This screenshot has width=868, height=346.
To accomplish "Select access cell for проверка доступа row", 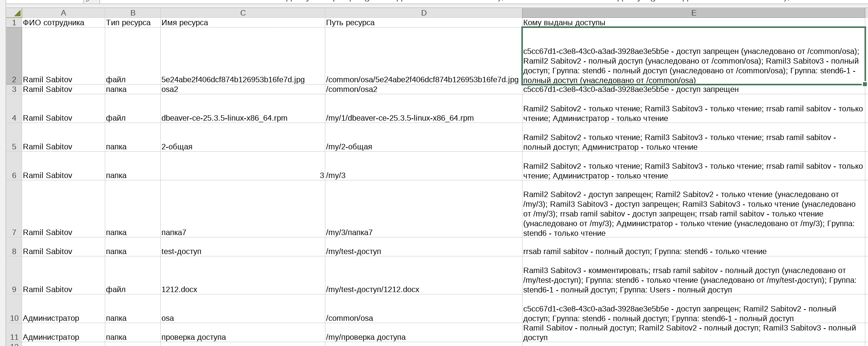I will [x=694, y=332].
